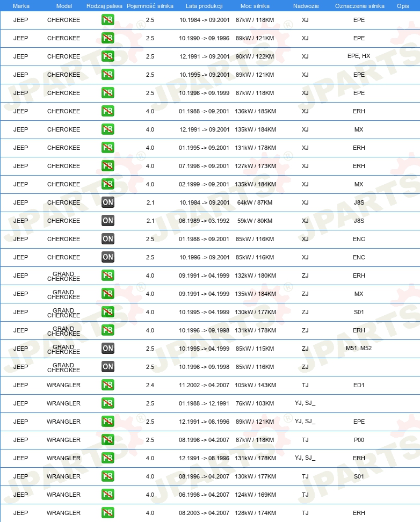Select engine code 'P00' cell
The image size is (420, 522).
(x=359, y=440)
